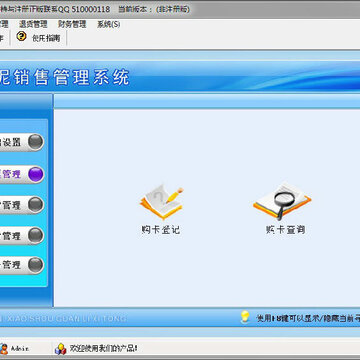Click the yellow question mark help icon
The image size is (360, 360).
click(22, 36)
